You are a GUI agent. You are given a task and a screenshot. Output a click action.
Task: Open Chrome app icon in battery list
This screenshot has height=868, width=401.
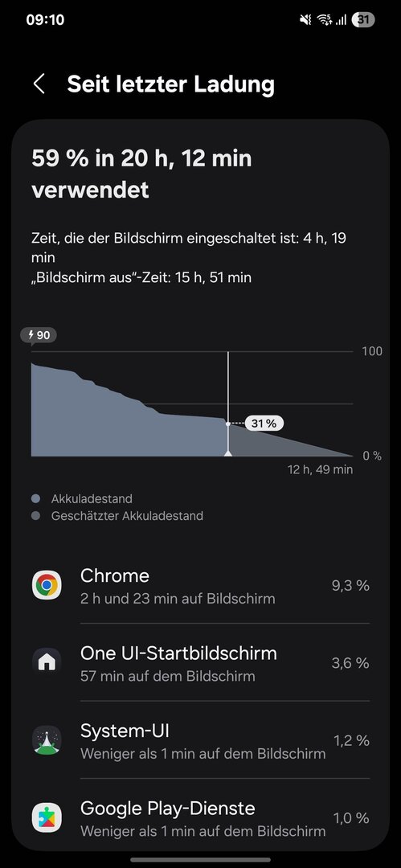click(47, 584)
